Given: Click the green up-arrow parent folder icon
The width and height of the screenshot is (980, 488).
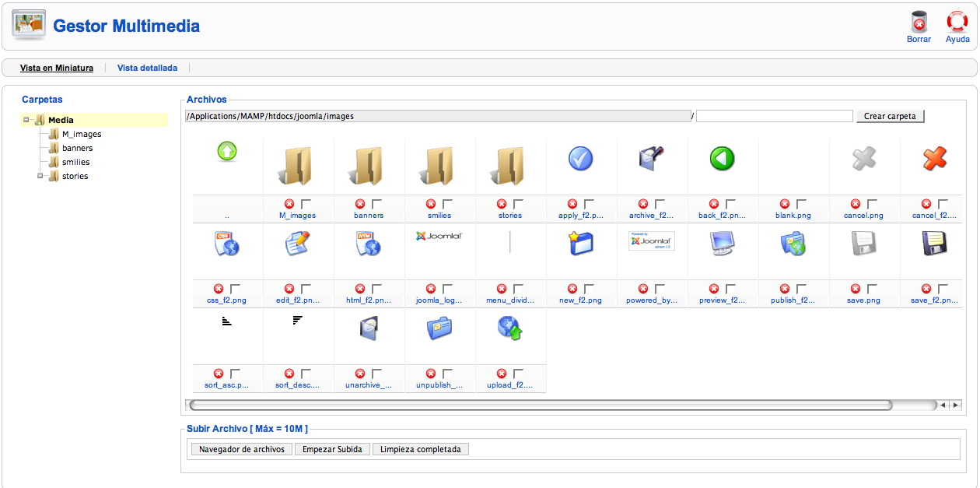Looking at the screenshot, I should coord(227,151).
